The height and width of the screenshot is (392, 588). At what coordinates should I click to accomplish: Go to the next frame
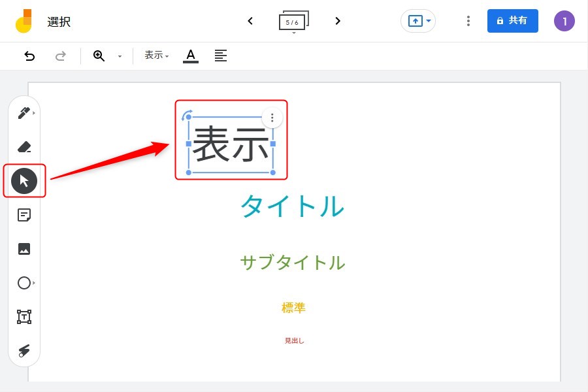pos(338,21)
